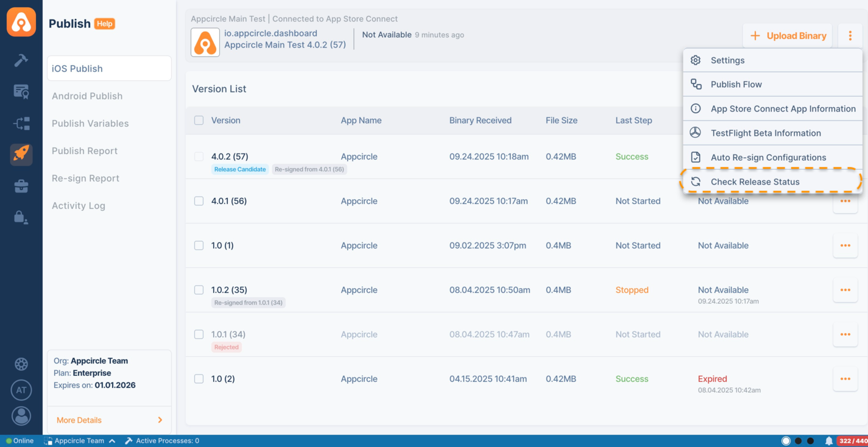
Task: Select the checkbox for version 1.0.2 (35)
Action: tap(199, 290)
